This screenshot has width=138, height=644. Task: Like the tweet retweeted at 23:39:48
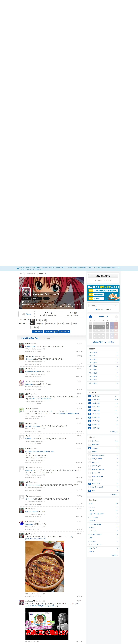82,364
